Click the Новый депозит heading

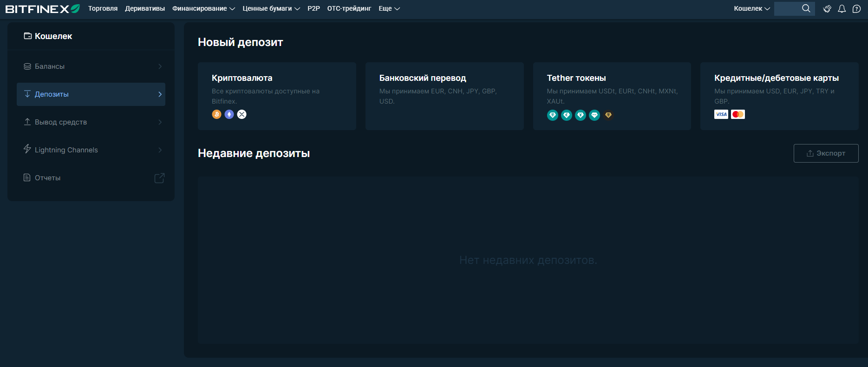tap(240, 42)
